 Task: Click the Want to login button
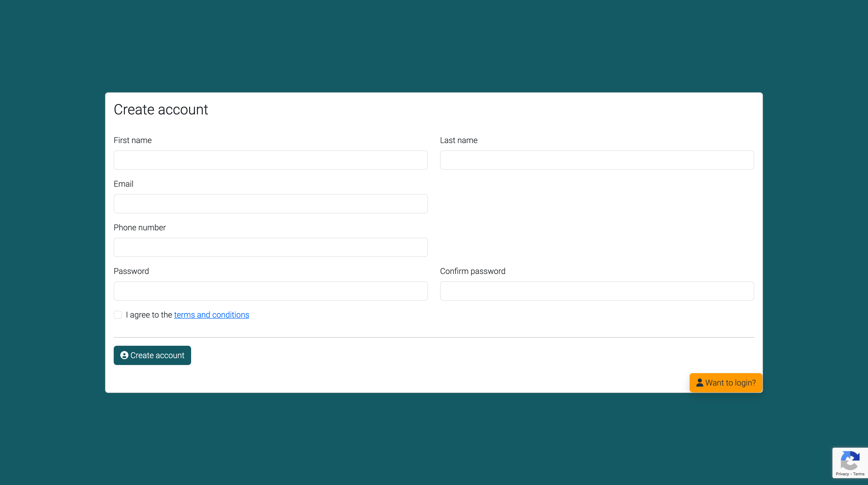pos(726,383)
